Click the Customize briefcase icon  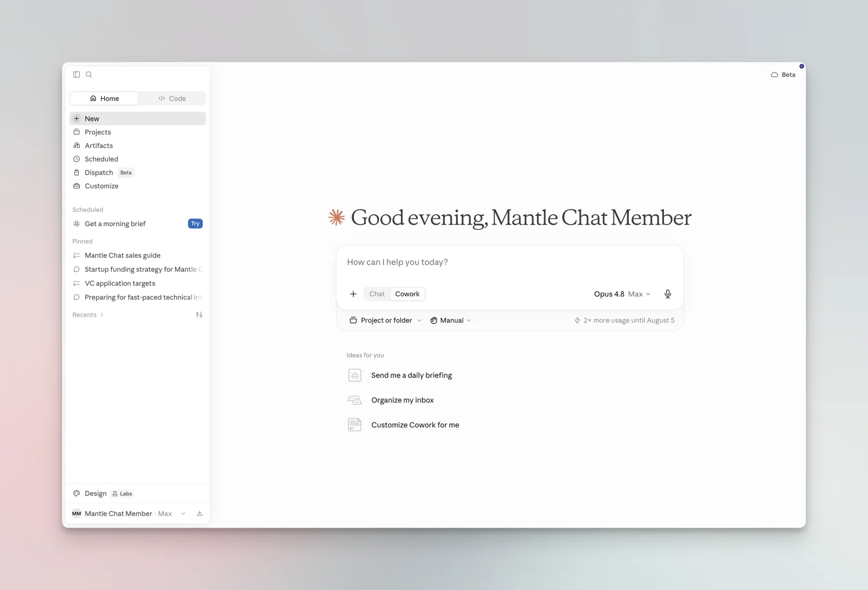76,186
